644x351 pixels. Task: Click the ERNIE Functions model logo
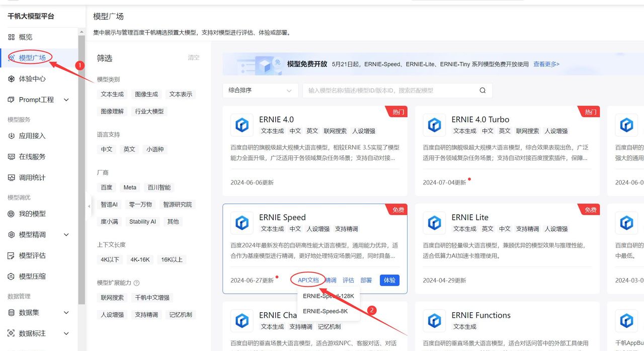coord(434,321)
